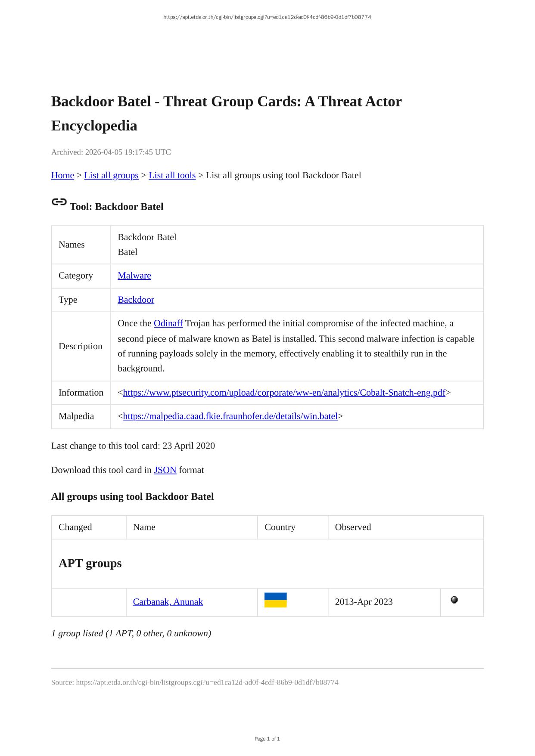The width and height of the screenshot is (535, 756).
Task: Click the Odinaff link in description
Action: 168,323
